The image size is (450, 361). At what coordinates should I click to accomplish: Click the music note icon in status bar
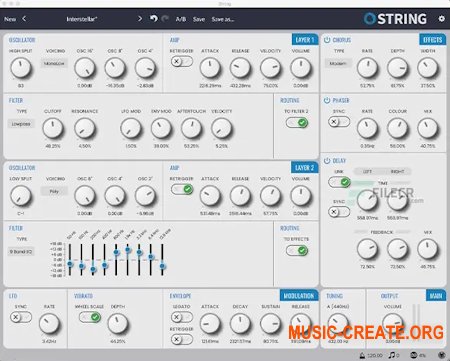(x=392, y=355)
